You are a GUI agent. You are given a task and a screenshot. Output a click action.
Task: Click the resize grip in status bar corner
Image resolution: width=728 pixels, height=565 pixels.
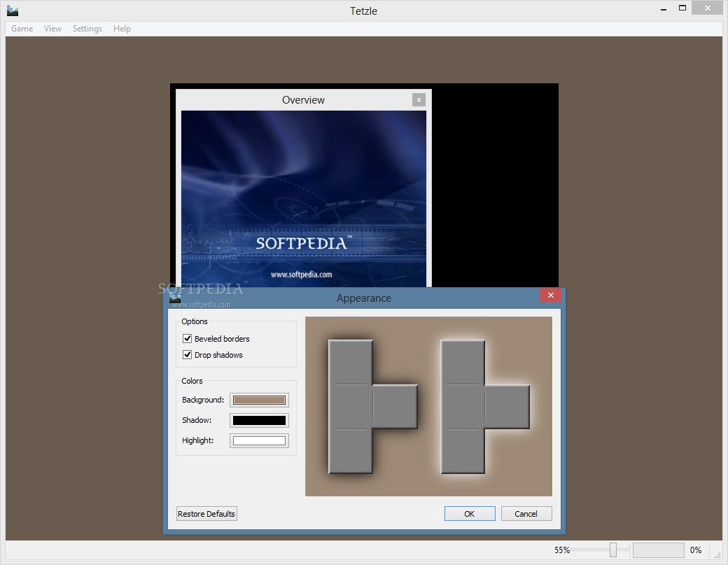click(717, 554)
